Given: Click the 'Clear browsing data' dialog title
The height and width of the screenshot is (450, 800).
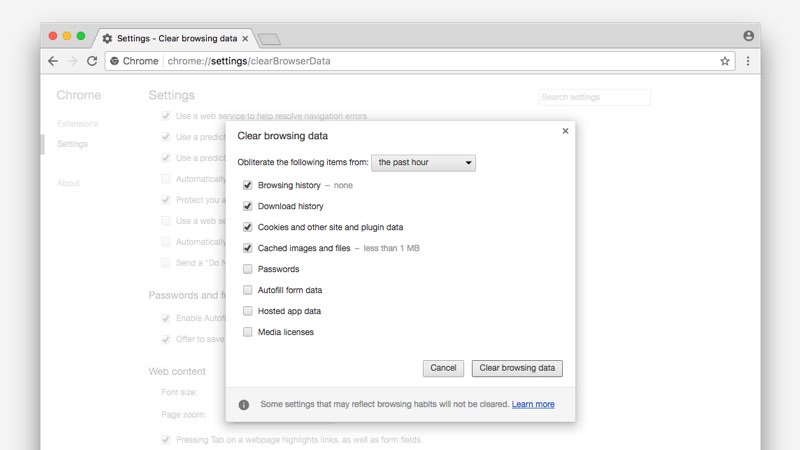Looking at the screenshot, I should [x=282, y=136].
